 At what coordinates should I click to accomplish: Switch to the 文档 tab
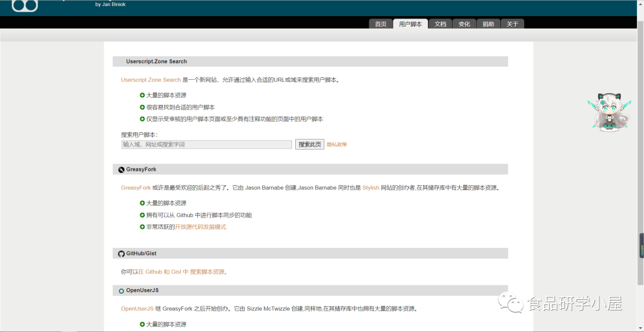tap(440, 24)
